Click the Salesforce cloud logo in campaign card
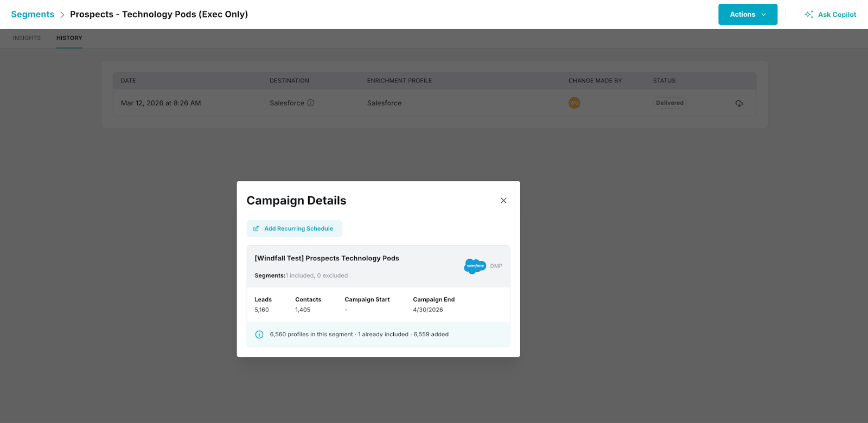 pos(475,266)
